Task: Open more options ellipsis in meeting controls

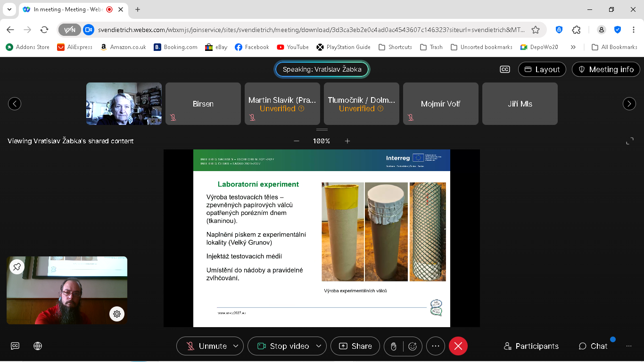Action: click(435, 346)
